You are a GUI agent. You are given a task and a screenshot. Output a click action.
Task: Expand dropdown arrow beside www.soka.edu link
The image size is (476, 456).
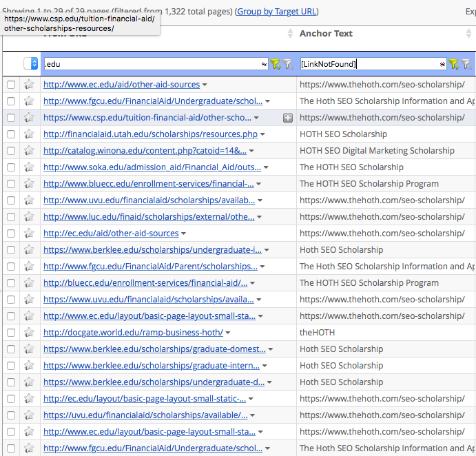(x=266, y=167)
